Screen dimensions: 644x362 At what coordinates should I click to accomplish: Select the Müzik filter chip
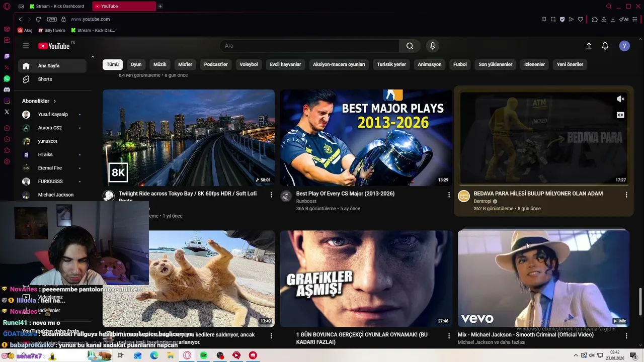(159, 64)
